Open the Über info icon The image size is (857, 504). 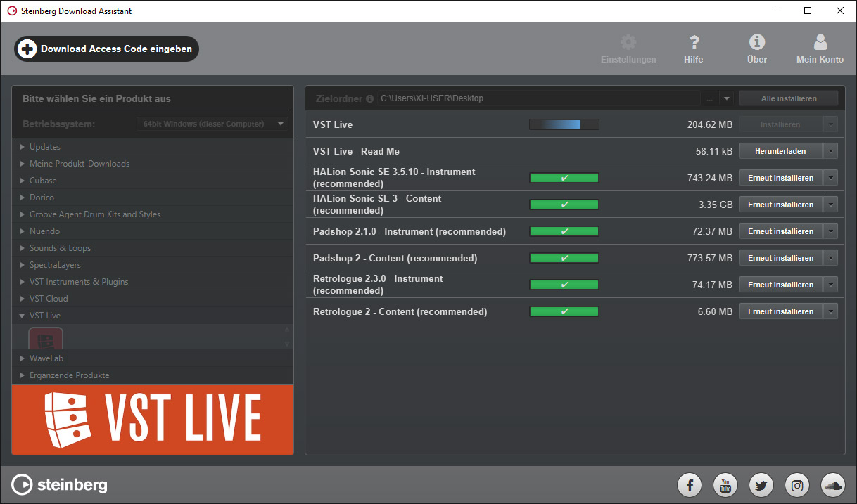756,43
